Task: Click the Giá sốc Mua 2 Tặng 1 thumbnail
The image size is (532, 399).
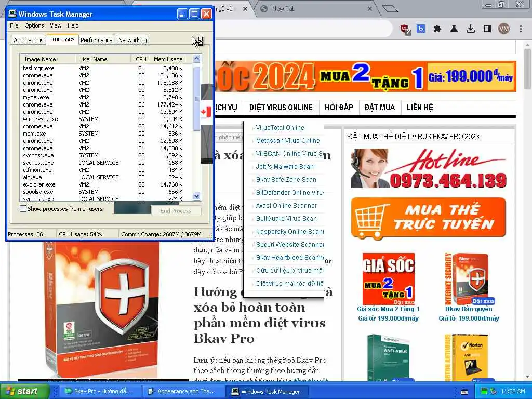Action: click(x=389, y=279)
